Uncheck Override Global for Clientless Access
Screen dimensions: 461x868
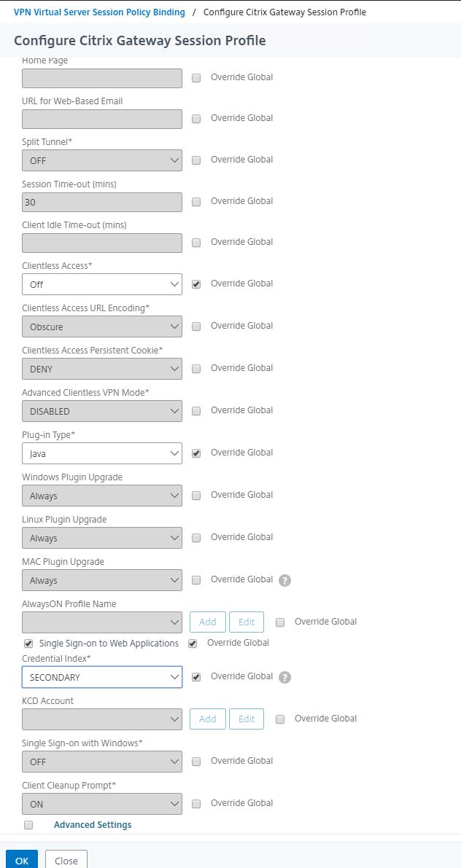coord(196,284)
